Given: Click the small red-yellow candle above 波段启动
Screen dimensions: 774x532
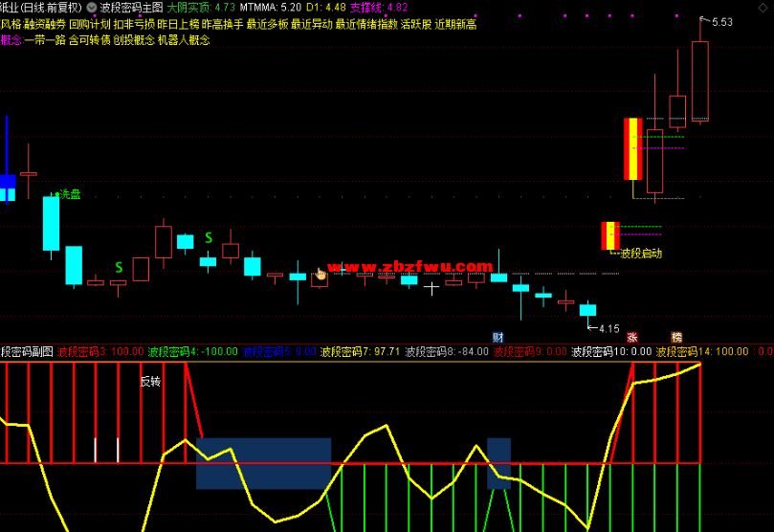Looking at the screenshot, I should [x=610, y=236].
